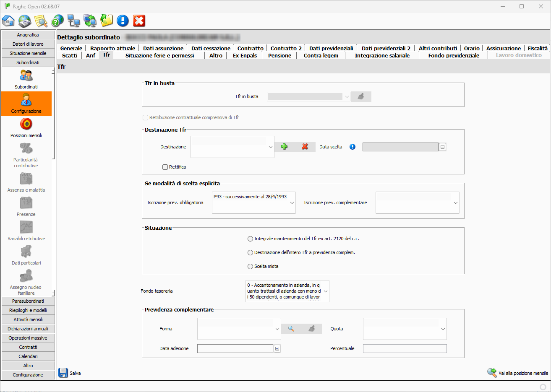This screenshot has width=551, height=392.
Task: Select Integrale mantenimento del Tfr radio option
Action: coord(251,239)
